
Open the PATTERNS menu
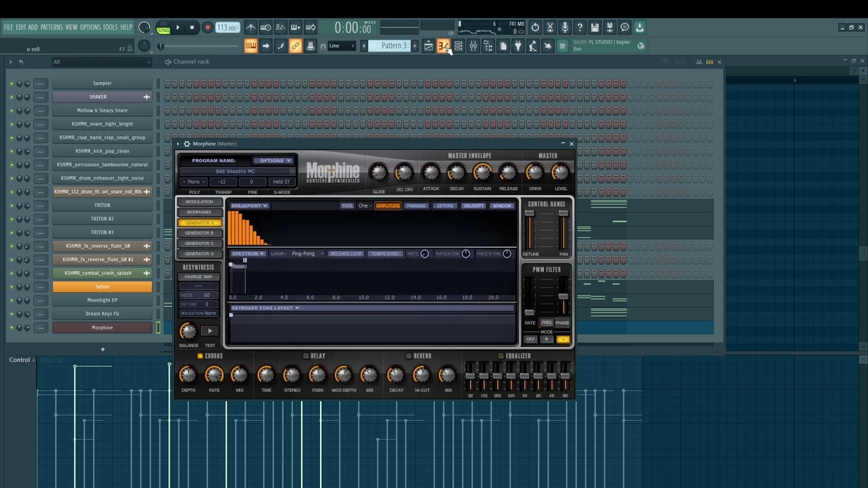[x=52, y=28]
